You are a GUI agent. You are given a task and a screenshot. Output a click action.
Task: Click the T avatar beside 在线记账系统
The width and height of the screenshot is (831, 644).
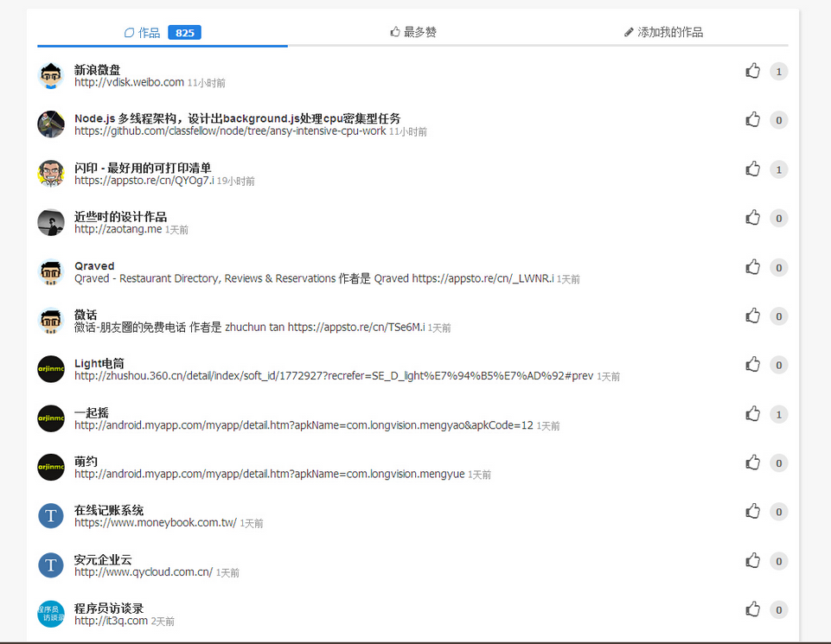[51, 516]
